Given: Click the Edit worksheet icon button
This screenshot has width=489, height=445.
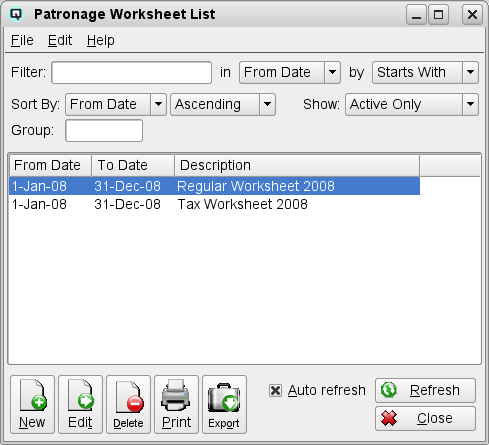Looking at the screenshot, I should click(80, 404).
